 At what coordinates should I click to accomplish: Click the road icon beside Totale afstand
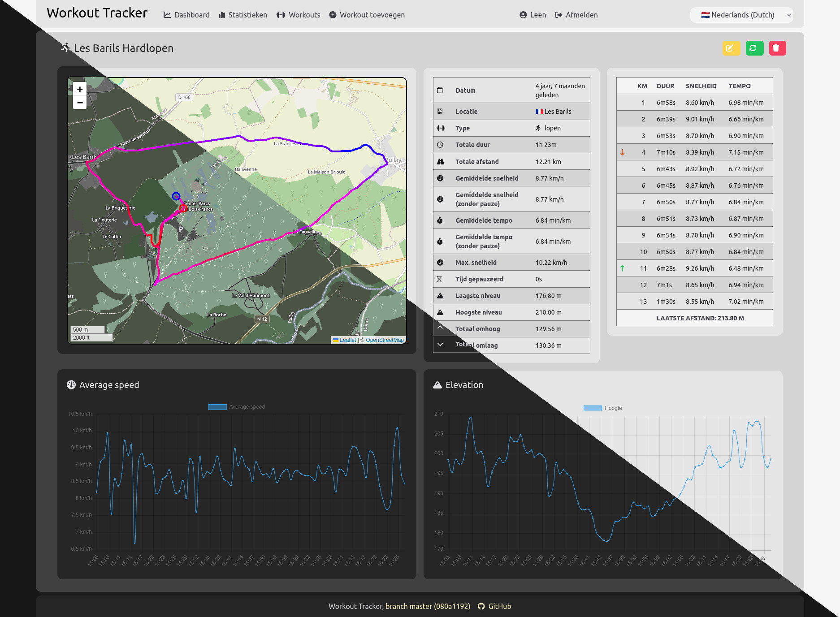(441, 162)
